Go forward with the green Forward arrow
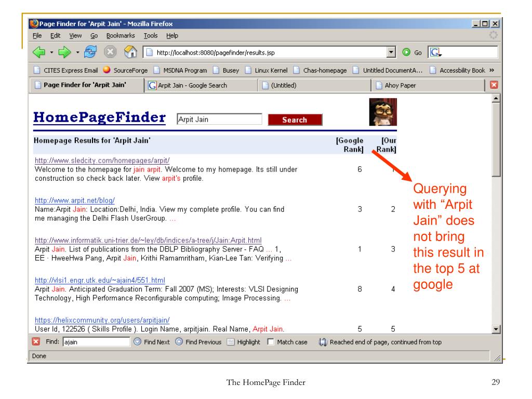Screen dimensions: 532x399 point(64,52)
